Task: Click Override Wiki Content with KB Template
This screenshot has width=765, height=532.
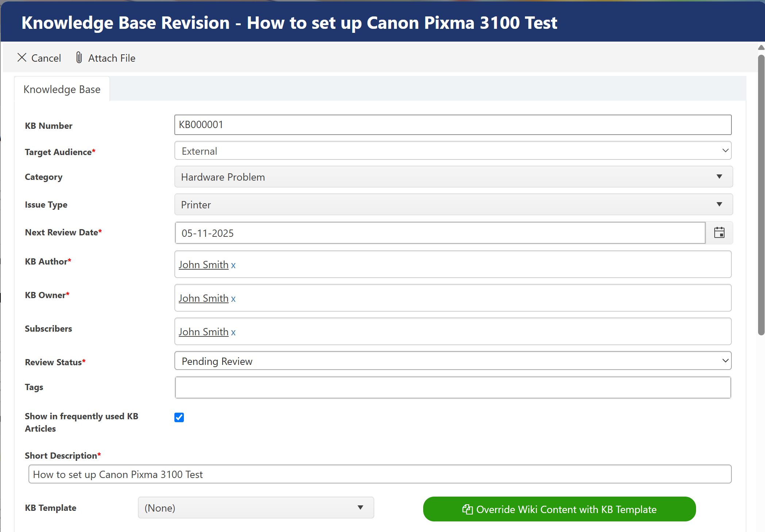Action: [x=559, y=509]
